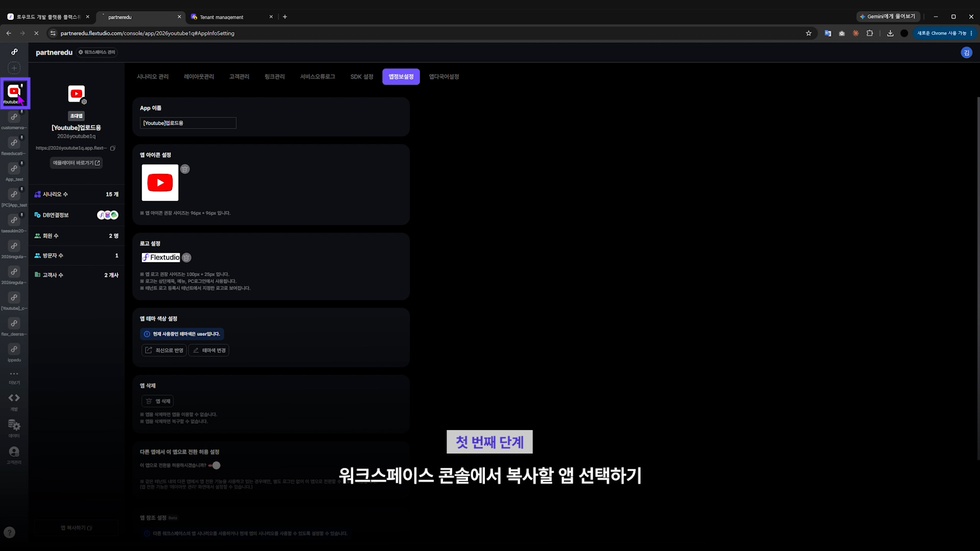Go back to the previous page
Viewport: 980px width, 551px height.
coord(9,33)
